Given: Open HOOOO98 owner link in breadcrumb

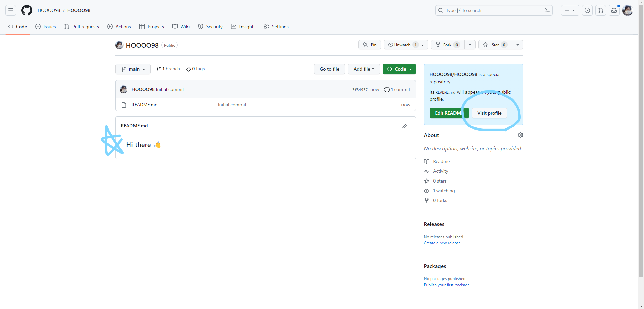Looking at the screenshot, I should (49, 10).
